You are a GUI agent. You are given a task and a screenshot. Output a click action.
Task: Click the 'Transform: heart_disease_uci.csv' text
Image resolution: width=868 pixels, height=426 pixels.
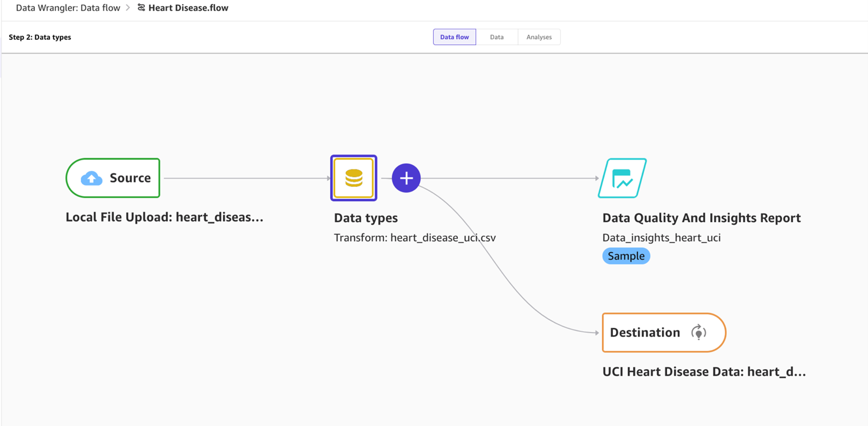[415, 238]
